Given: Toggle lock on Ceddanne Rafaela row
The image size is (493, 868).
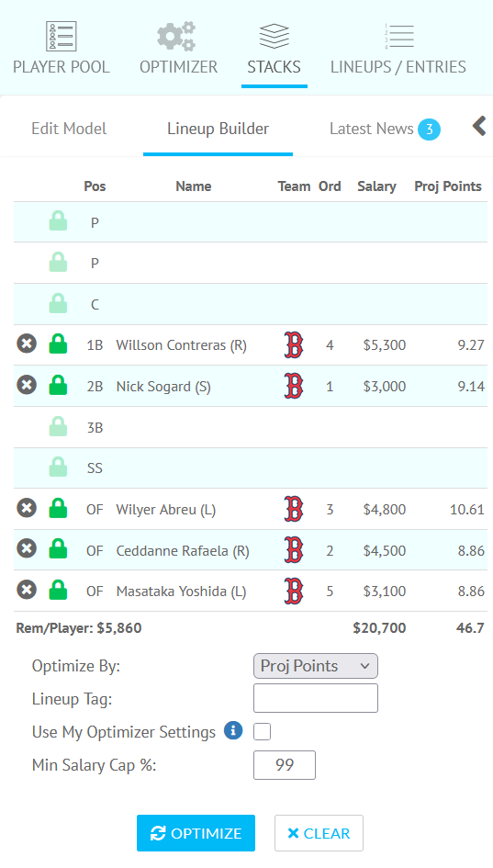Looking at the screenshot, I should point(58,549).
